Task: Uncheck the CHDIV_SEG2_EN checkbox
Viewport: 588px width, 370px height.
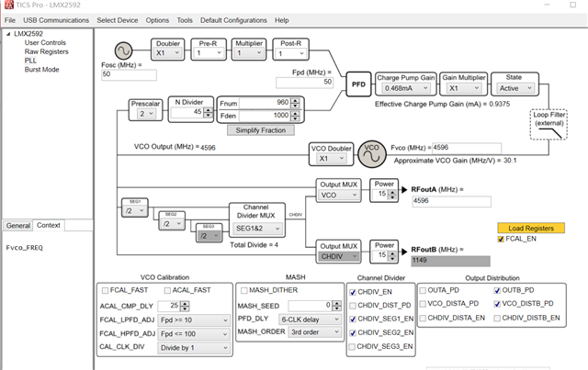Action: click(353, 333)
